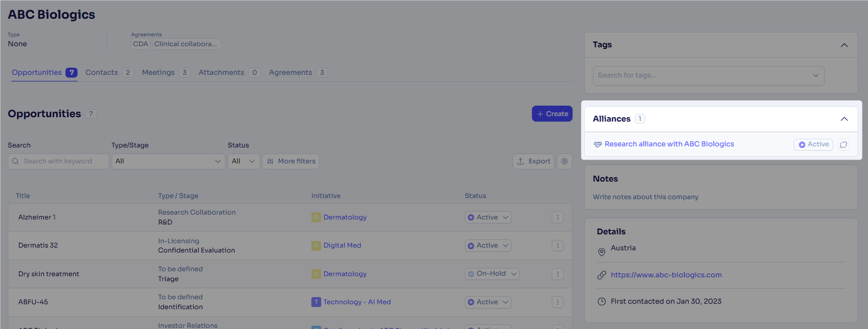Click First contacted on Jan 30, 2023
This screenshot has width=868, height=329.
tap(666, 301)
